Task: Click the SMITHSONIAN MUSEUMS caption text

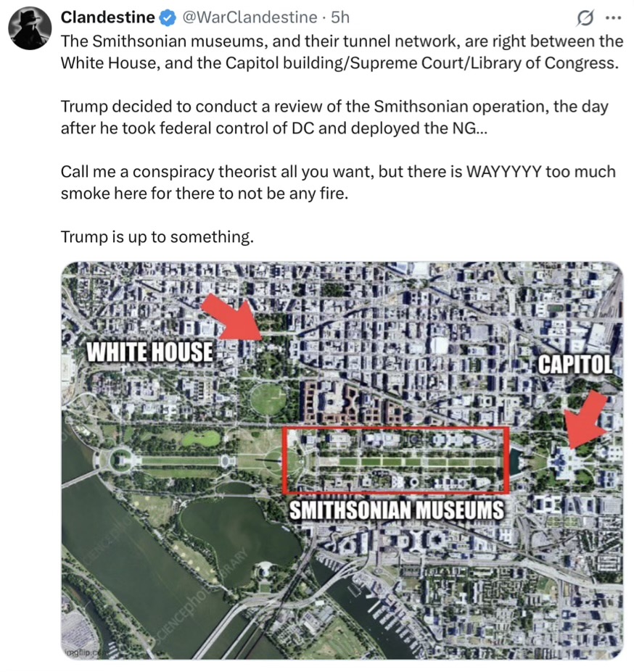Action: tap(397, 510)
